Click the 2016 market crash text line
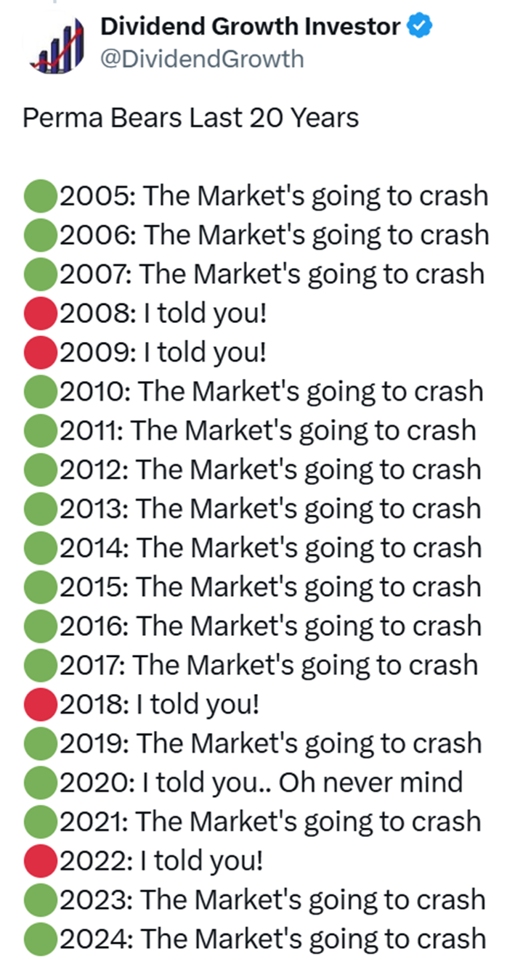 point(271,626)
